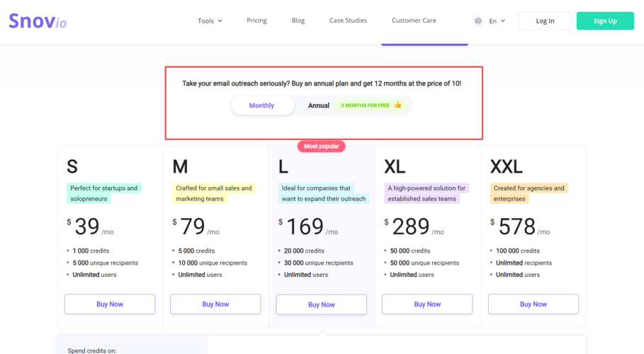Expand the Tools dropdown menu
Screen dimensions: 644x354
pyautogui.click(x=210, y=21)
